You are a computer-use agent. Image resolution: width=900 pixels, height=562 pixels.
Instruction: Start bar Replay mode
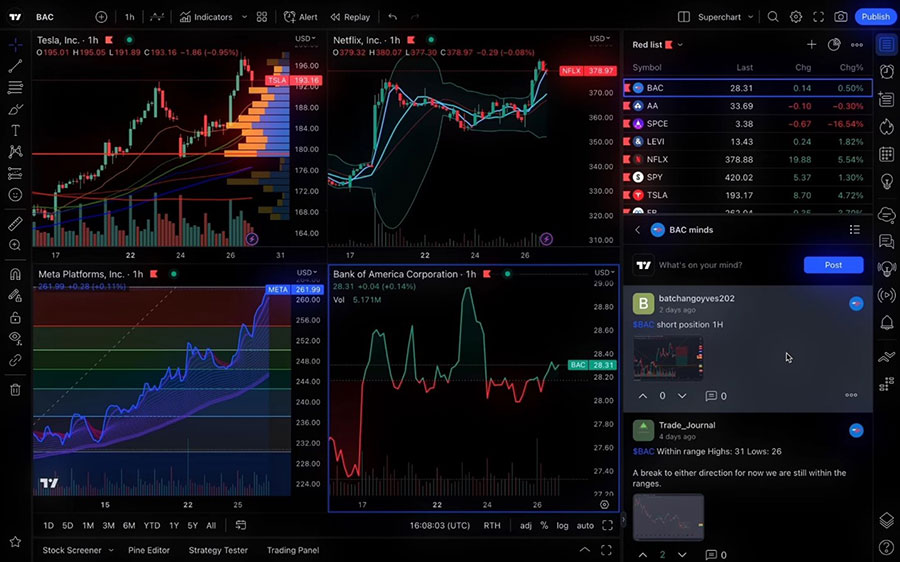coord(350,17)
